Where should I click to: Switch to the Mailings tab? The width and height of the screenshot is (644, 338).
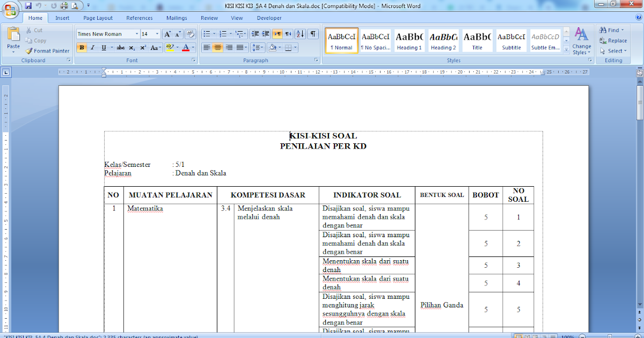tap(177, 18)
